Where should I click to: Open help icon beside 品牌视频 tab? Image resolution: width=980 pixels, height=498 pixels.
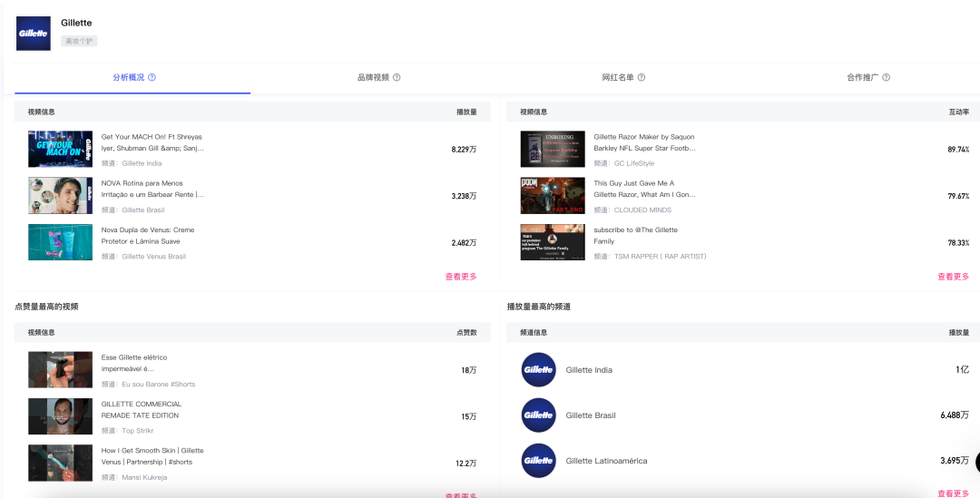tap(397, 77)
